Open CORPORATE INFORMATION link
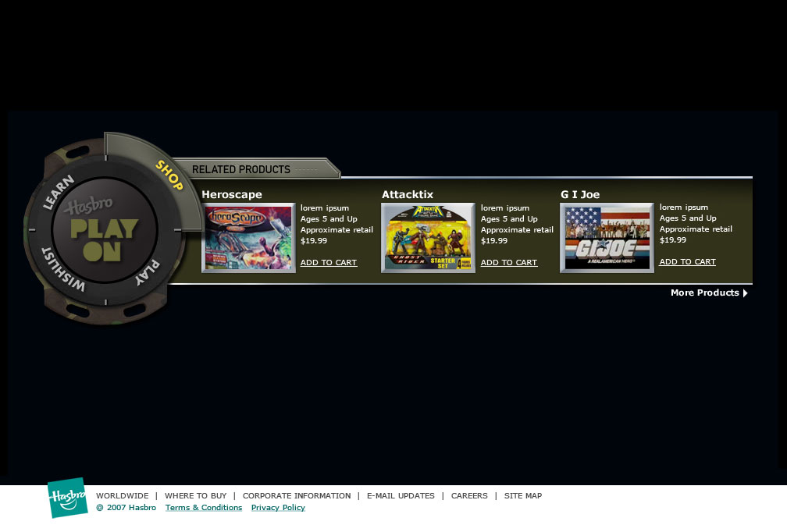Image resolution: width=787 pixels, height=532 pixels. click(297, 496)
